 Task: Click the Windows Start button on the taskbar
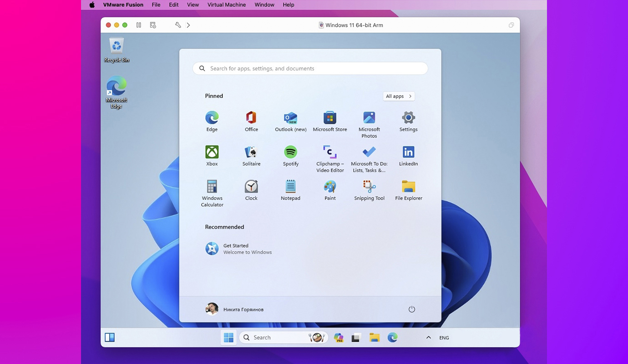pos(228,337)
